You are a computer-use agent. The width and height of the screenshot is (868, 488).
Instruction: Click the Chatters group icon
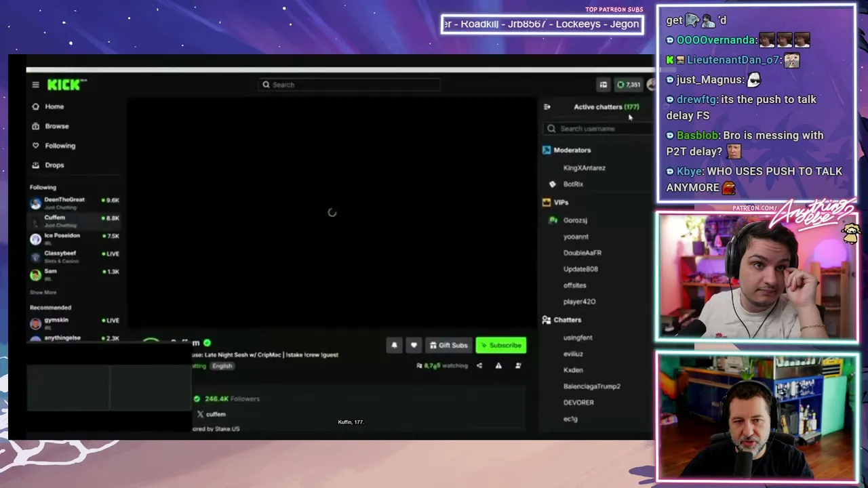547,320
